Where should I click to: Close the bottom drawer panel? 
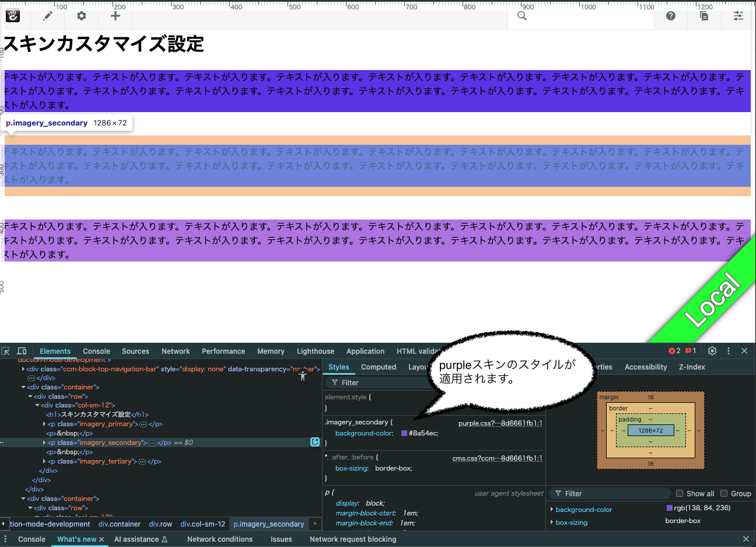coord(745,539)
